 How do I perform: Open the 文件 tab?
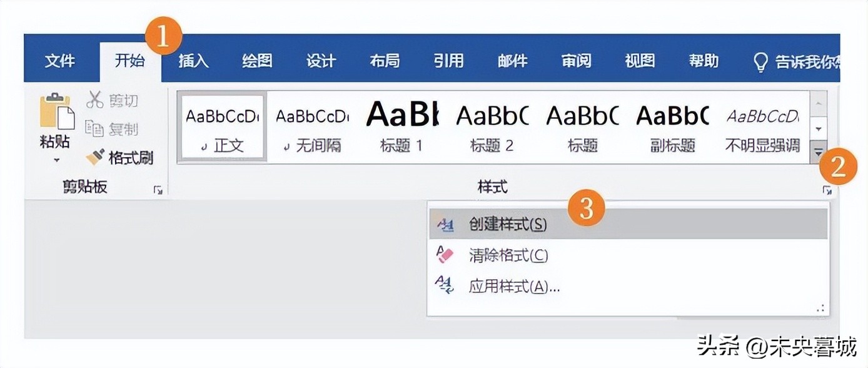point(60,61)
